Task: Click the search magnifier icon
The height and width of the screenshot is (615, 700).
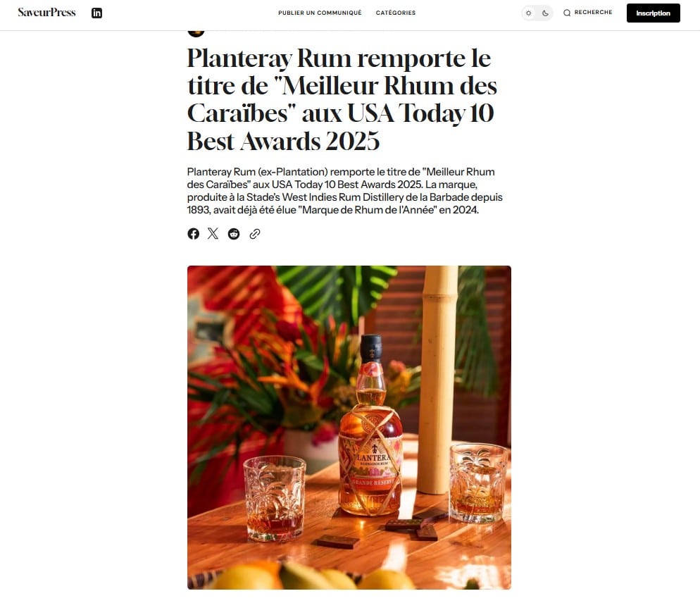Action: pyautogui.click(x=567, y=13)
